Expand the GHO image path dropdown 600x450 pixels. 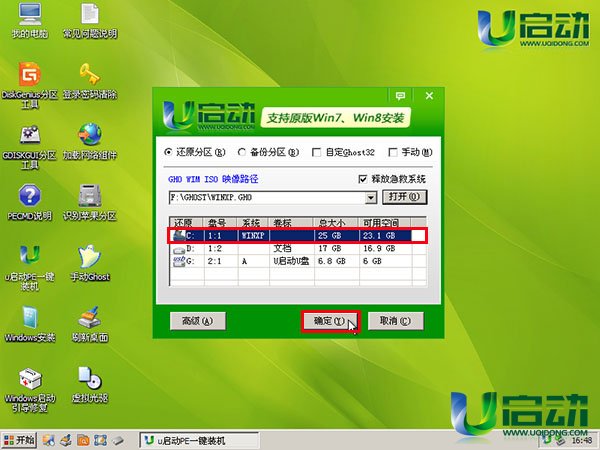(x=369, y=197)
